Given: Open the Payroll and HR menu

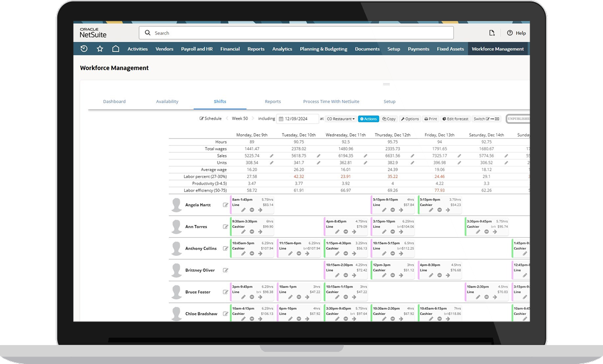Looking at the screenshot, I should click(x=197, y=49).
